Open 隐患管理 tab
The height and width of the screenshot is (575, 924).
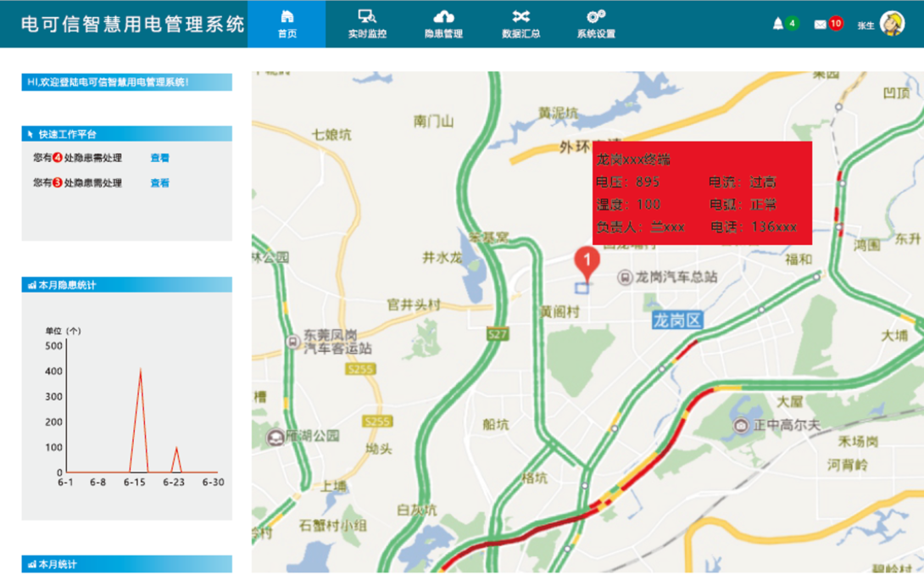click(443, 24)
